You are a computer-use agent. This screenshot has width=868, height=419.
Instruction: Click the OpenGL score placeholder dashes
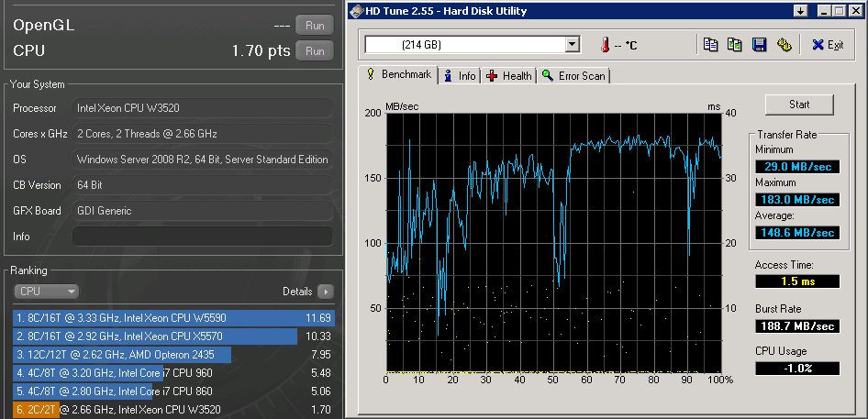[283, 26]
